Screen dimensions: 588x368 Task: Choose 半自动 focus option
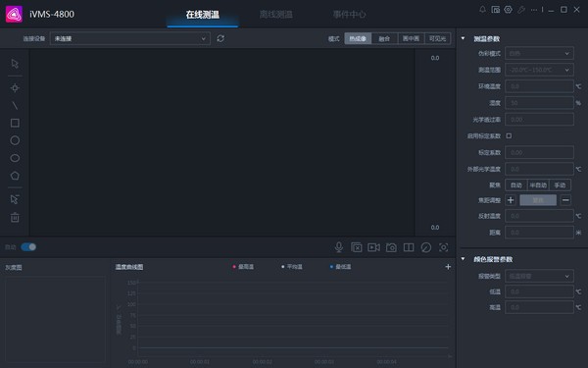538,185
